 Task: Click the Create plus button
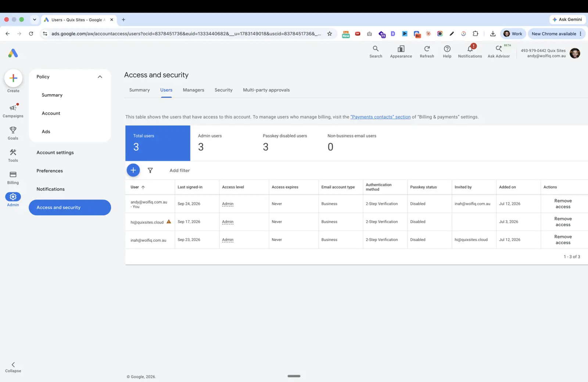point(13,78)
